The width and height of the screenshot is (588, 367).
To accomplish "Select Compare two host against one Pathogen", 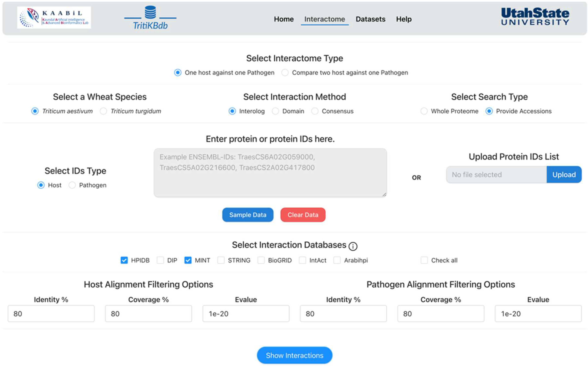I will (285, 73).
